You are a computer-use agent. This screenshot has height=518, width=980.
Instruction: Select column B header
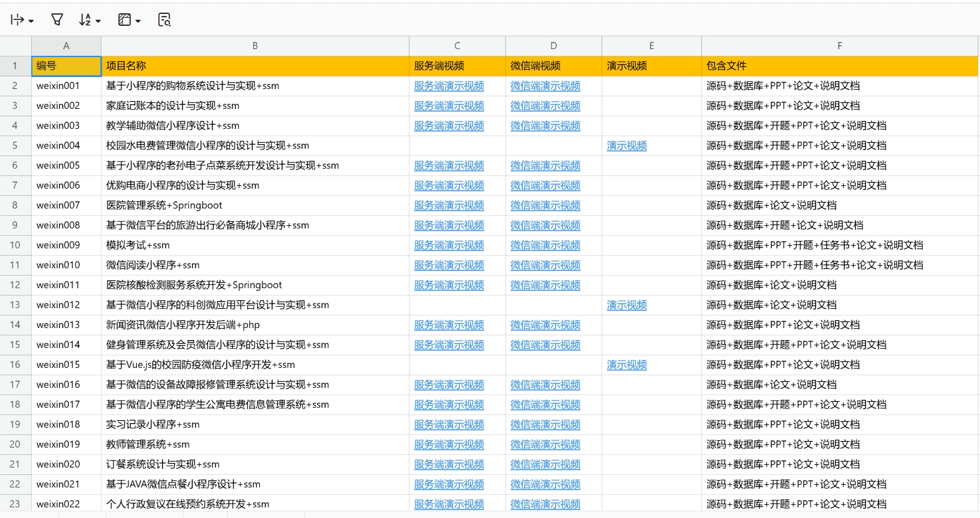pyautogui.click(x=255, y=46)
